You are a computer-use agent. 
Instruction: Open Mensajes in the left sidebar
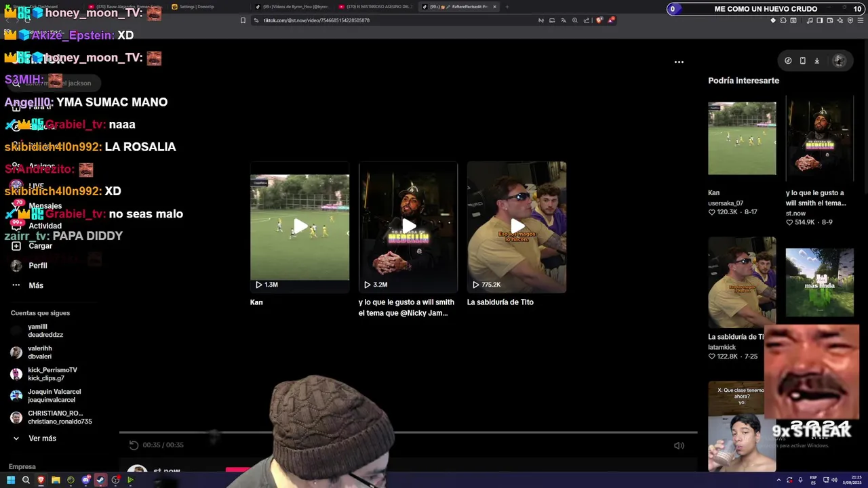(x=45, y=206)
